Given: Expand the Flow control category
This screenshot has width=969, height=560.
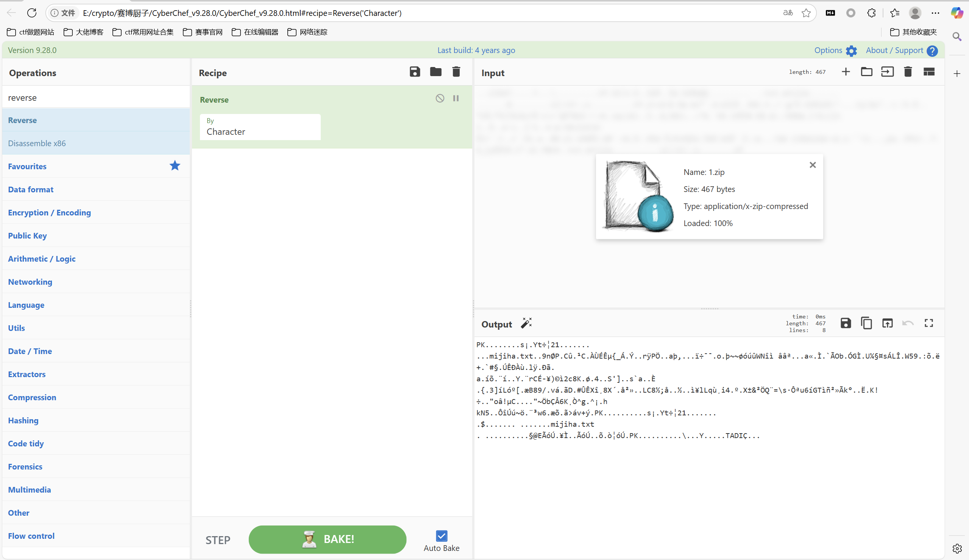Looking at the screenshot, I should click(x=96, y=535).
